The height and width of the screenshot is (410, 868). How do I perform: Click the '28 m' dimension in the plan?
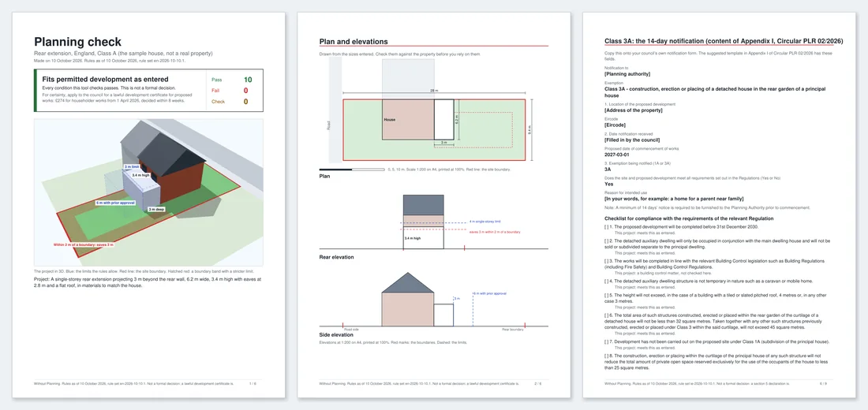tap(435, 90)
